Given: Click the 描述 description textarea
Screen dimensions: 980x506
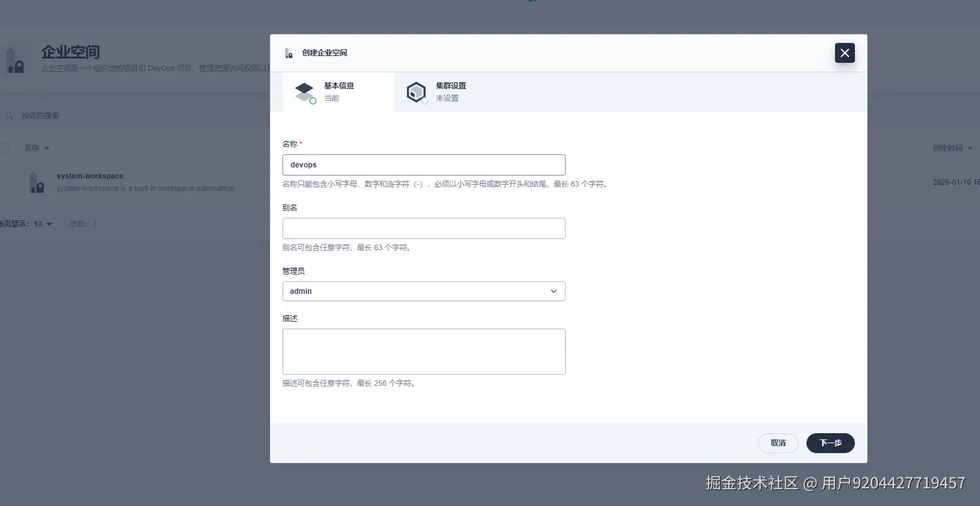Looking at the screenshot, I should pos(424,352).
